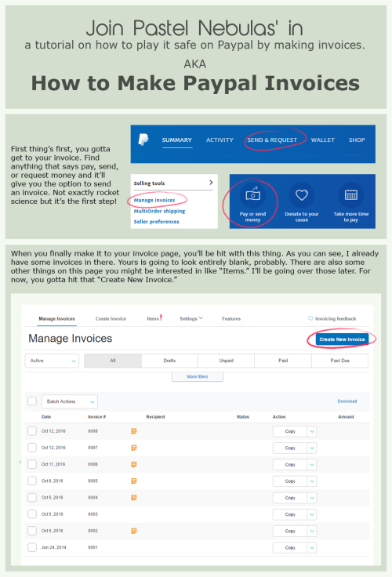Filter invoices by Past Due
Screen dimensions: 392x577
[339, 361]
